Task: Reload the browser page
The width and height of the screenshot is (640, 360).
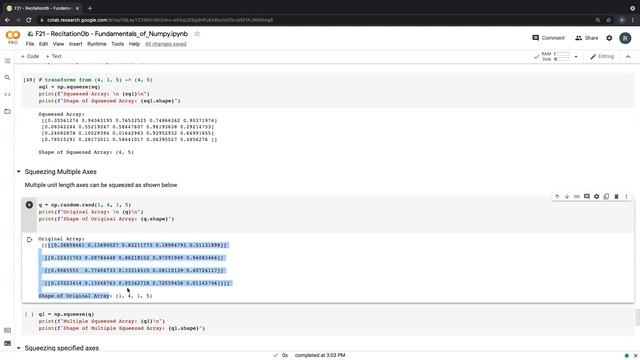Action: [29, 20]
